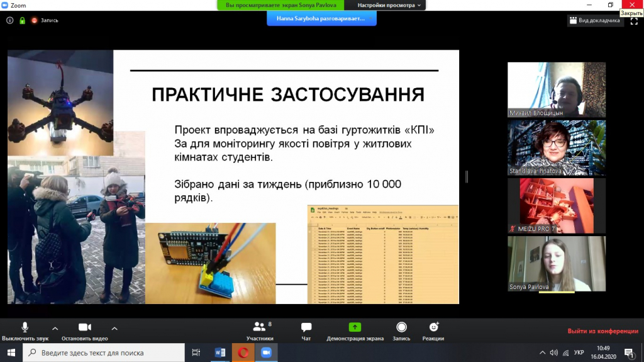Screen dimensions: 644x362
Task: Open Reactions emoji menu
Action: (x=433, y=331)
